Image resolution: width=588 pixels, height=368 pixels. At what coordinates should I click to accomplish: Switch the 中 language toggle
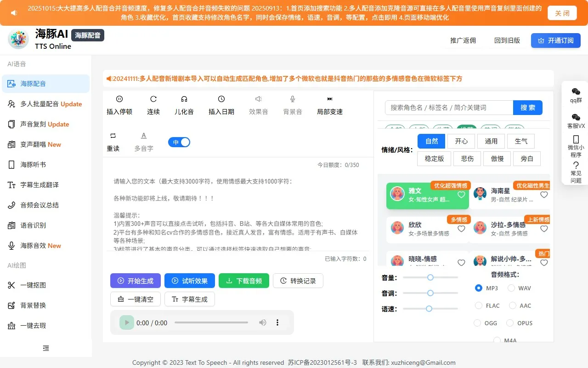[x=179, y=142]
